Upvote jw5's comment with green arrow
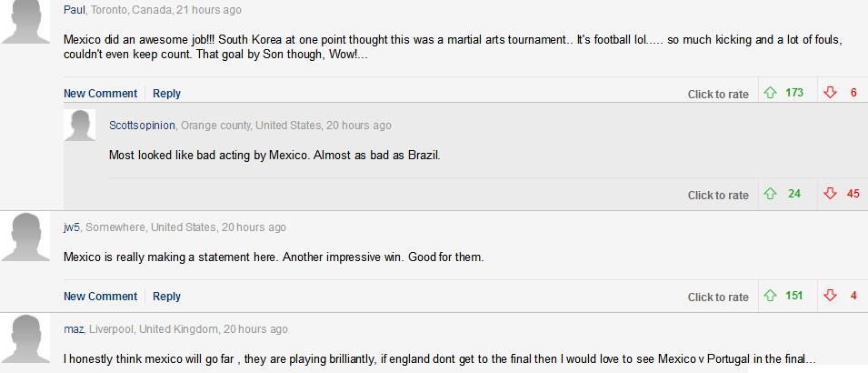This screenshot has width=868, height=373. click(x=770, y=296)
